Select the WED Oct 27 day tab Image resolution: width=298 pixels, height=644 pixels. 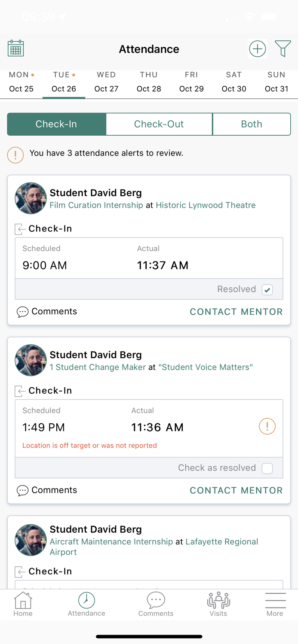tap(106, 82)
